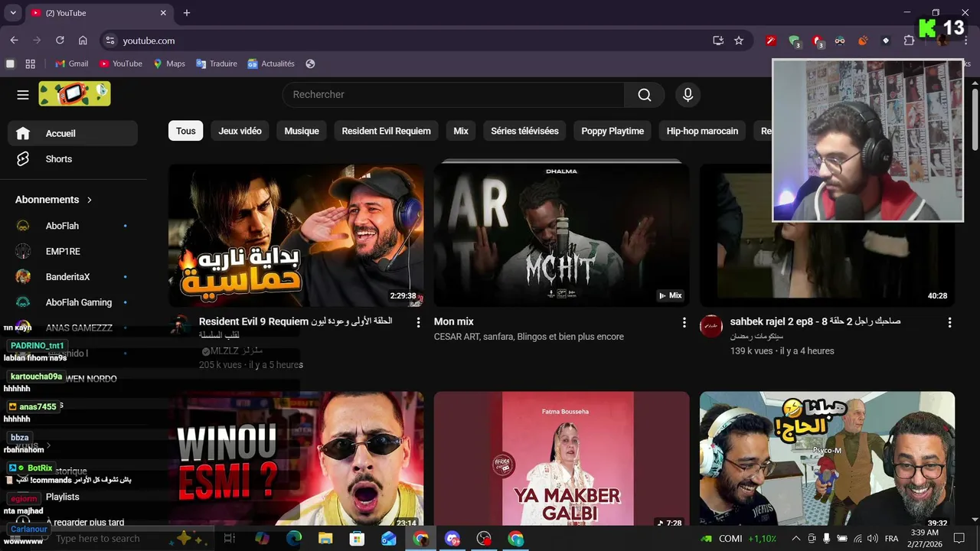980x551 pixels.
Task: Show hidden system tray icons
Action: 796,539
